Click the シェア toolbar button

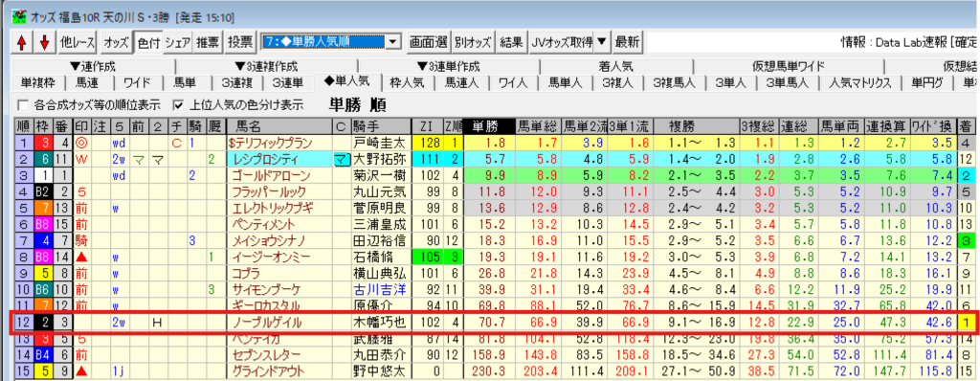[x=178, y=42]
